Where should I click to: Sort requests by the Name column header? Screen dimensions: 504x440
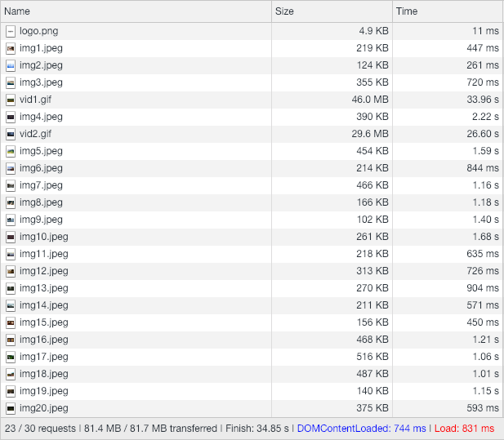pos(17,11)
